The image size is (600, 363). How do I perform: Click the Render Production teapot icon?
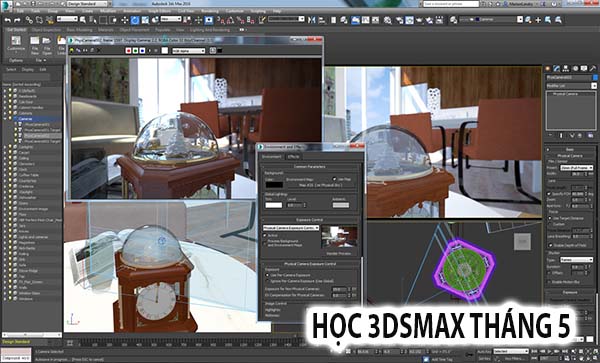coord(419,20)
